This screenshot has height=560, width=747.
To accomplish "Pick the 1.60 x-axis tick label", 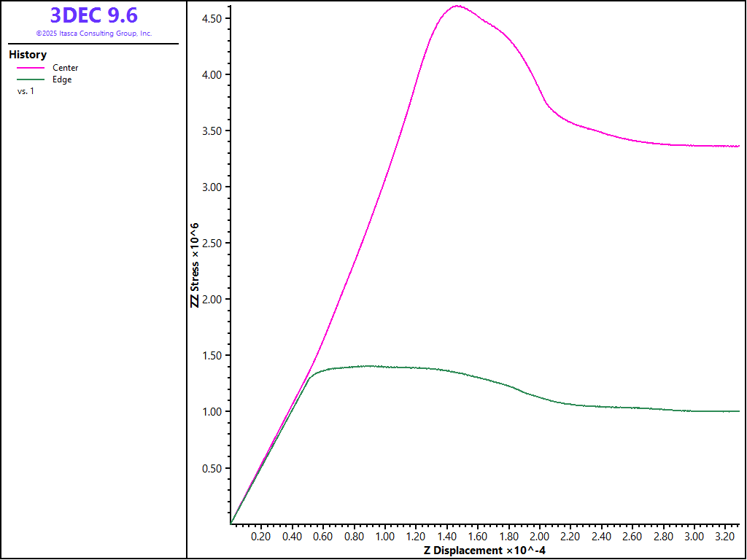I will (477, 537).
